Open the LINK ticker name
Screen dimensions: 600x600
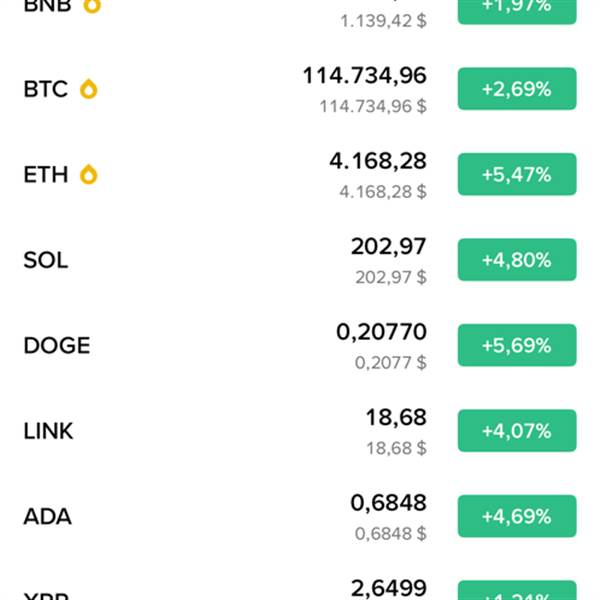(x=48, y=431)
